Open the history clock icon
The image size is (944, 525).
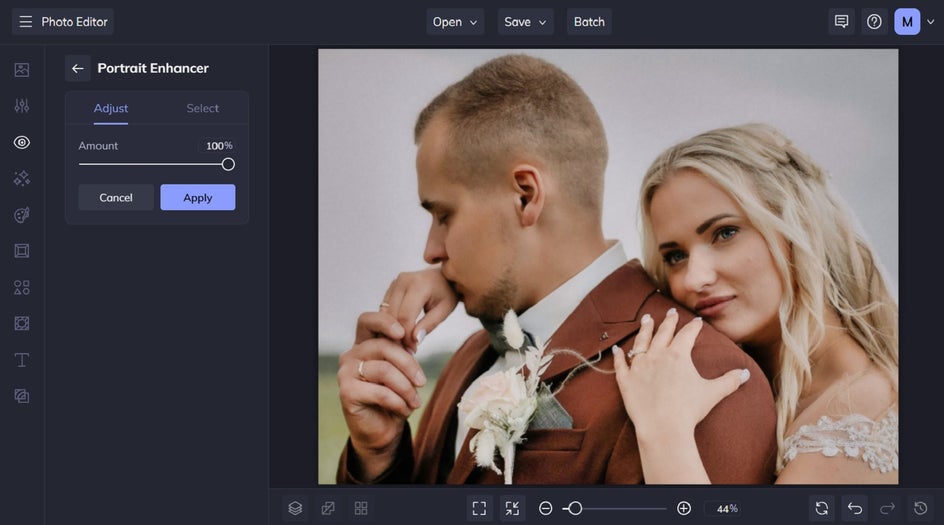(x=921, y=508)
